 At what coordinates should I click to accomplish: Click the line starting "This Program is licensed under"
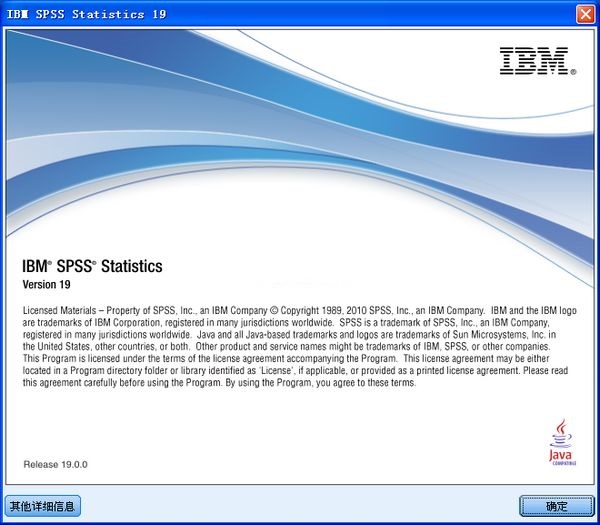click(x=286, y=359)
